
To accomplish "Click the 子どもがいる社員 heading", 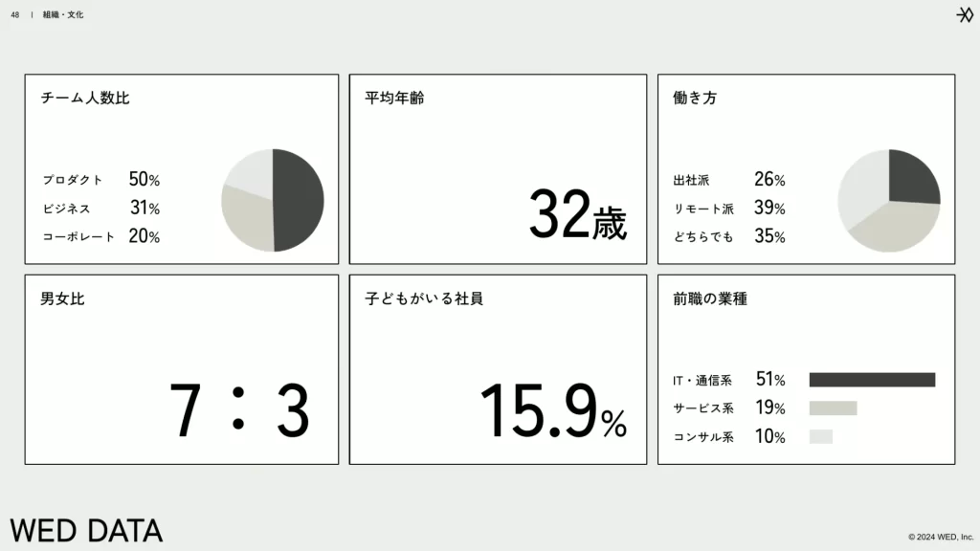I will pyautogui.click(x=424, y=298).
